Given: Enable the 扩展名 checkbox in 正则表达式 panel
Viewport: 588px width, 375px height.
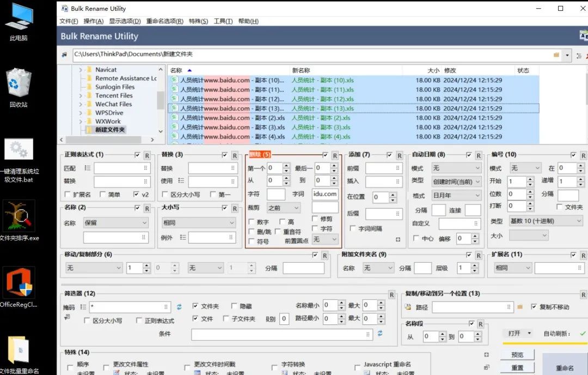Looking at the screenshot, I should tap(68, 195).
